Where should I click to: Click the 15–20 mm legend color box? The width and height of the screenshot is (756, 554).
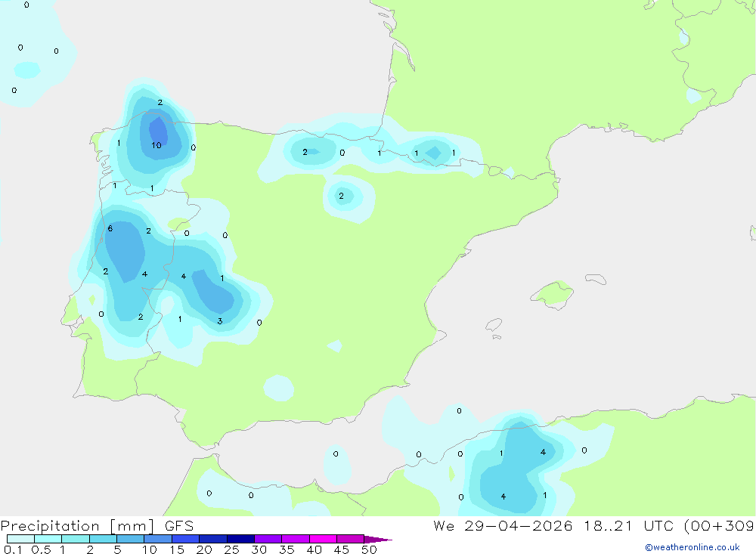click(x=186, y=539)
